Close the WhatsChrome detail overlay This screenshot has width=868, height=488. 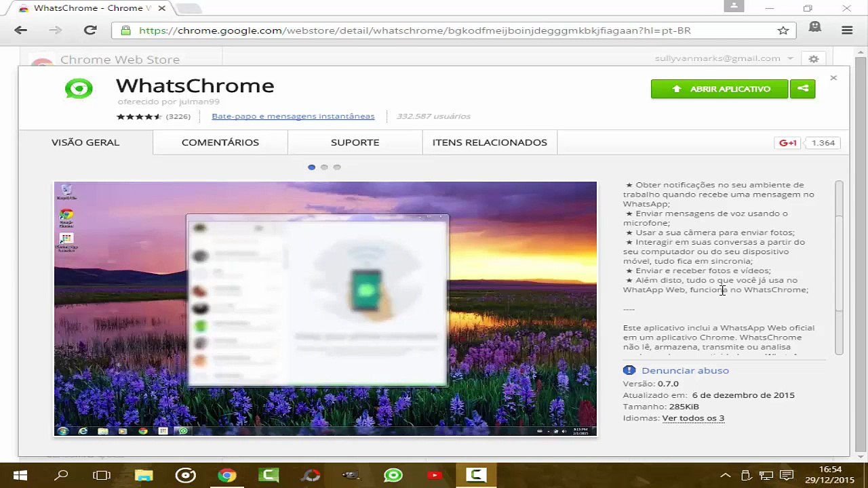[833, 78]
